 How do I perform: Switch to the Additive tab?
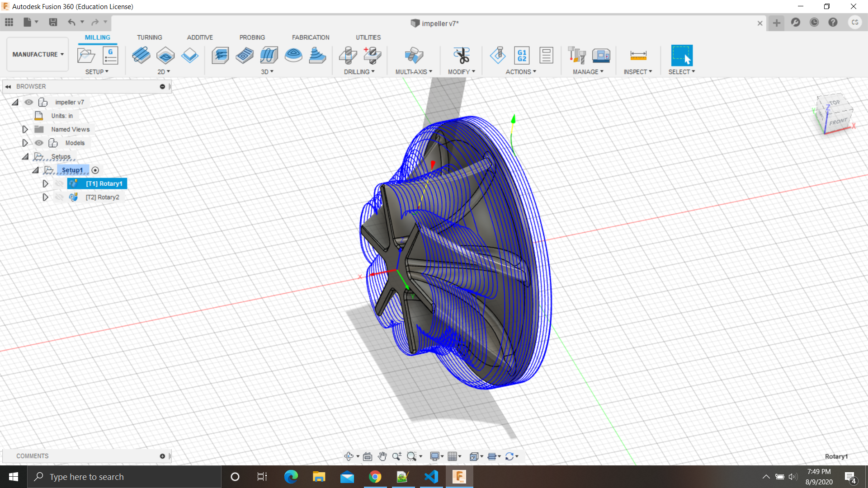[x=200, y=37]
